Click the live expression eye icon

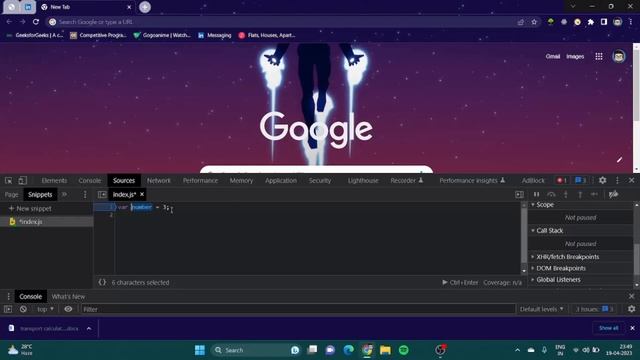click(x=68, y=309)
